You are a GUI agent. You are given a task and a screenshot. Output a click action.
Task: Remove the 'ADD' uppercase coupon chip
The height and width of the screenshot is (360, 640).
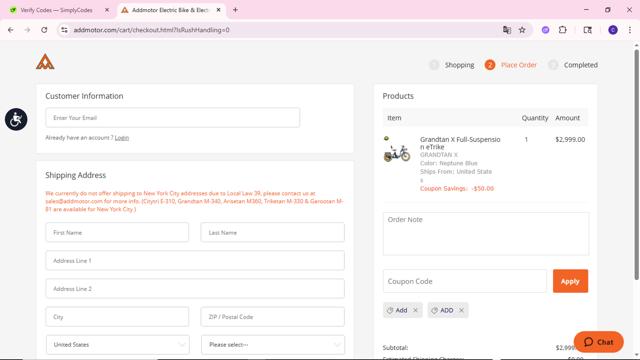(x=461, y=310)
